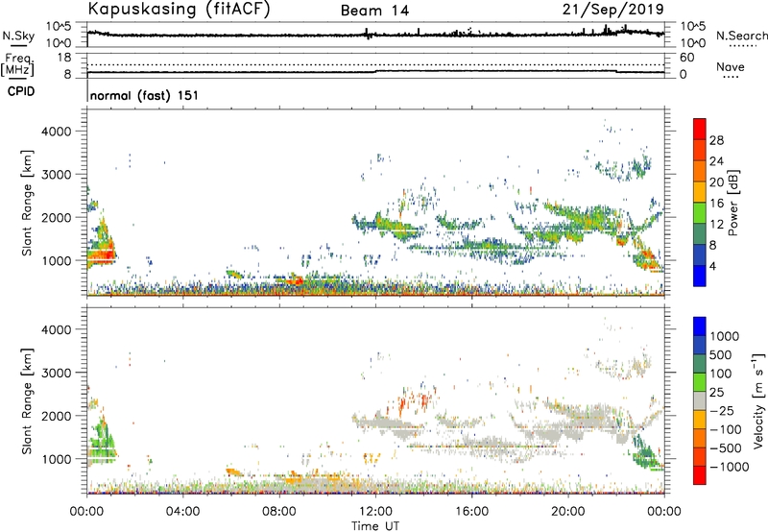The height and width of the screenshot is (532, 768).
Task: Click the '18' tick on the frequency axis
Action: 64,58
